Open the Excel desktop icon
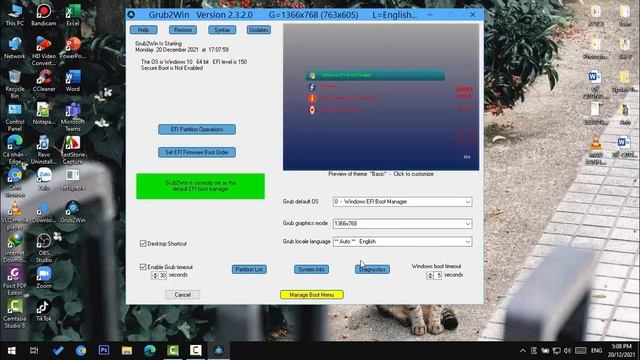640x360 pixels. 73,15
